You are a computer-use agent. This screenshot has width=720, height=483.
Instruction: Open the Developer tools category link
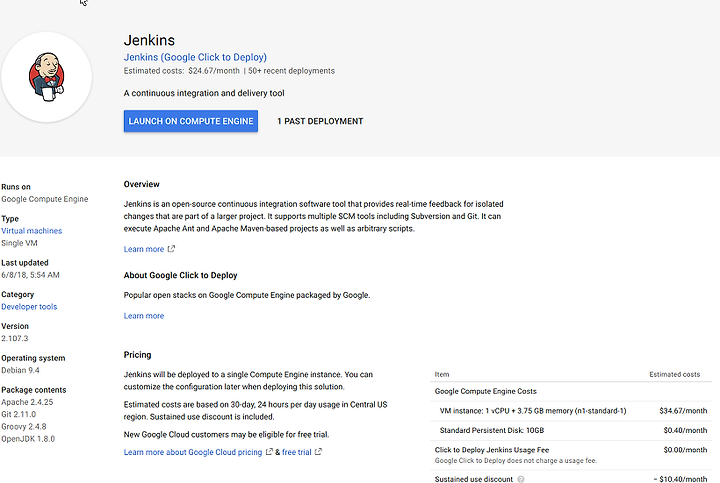click(x=29, y=306)
